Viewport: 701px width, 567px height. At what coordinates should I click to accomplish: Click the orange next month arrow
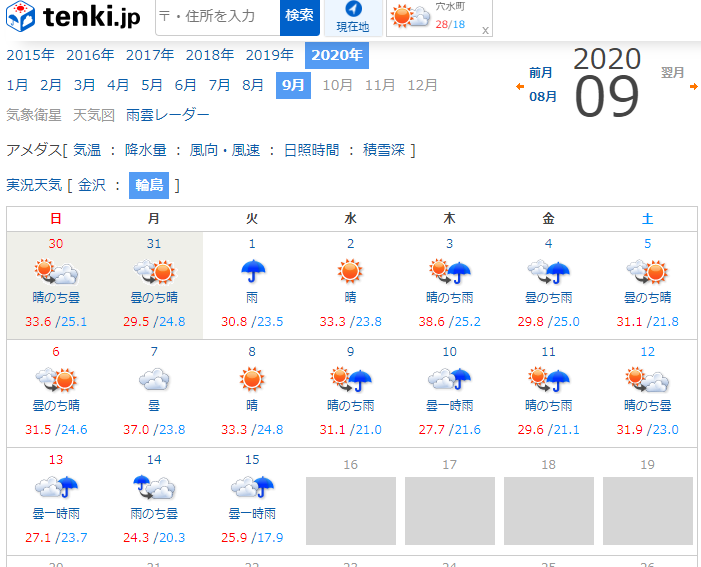pyautogui.click(x=693, y=87)
